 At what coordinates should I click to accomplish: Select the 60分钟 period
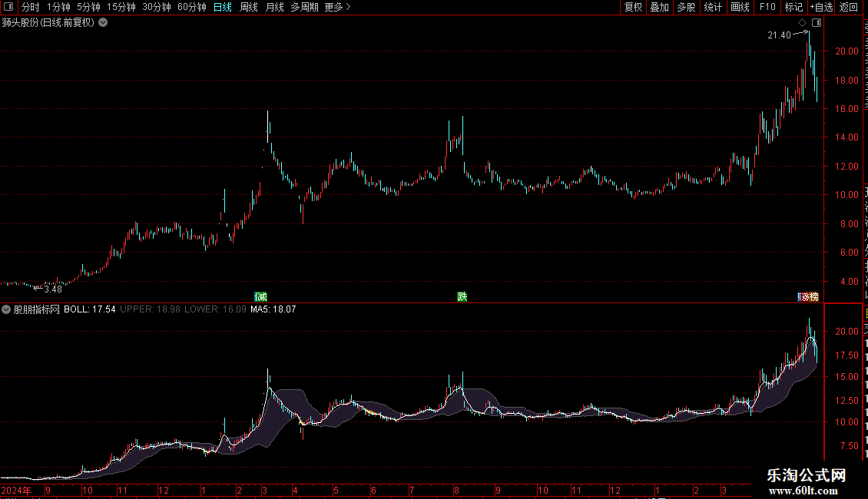click(191, 7)
